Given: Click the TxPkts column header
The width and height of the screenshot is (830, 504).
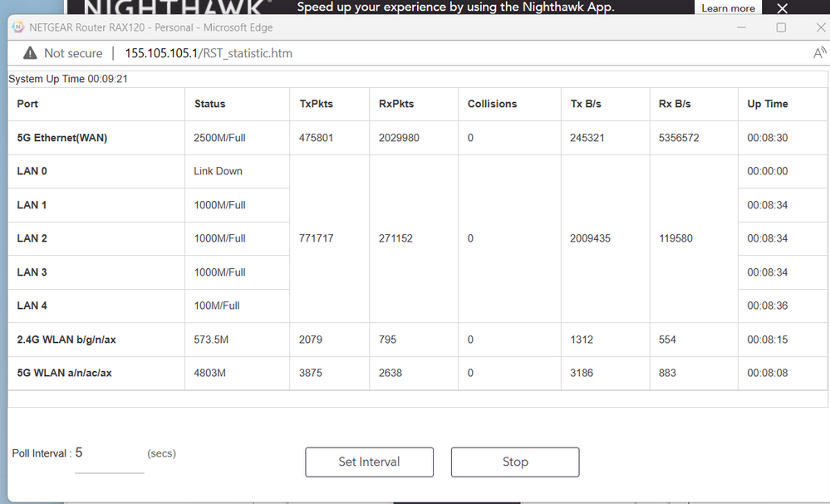Looking at the screenshot, I should pyautogui.click(x=316, y=104).
